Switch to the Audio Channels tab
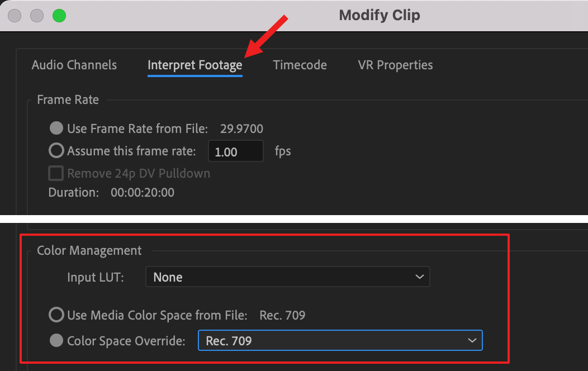Viewport: 588px width, 371px height. coord(74,65)
